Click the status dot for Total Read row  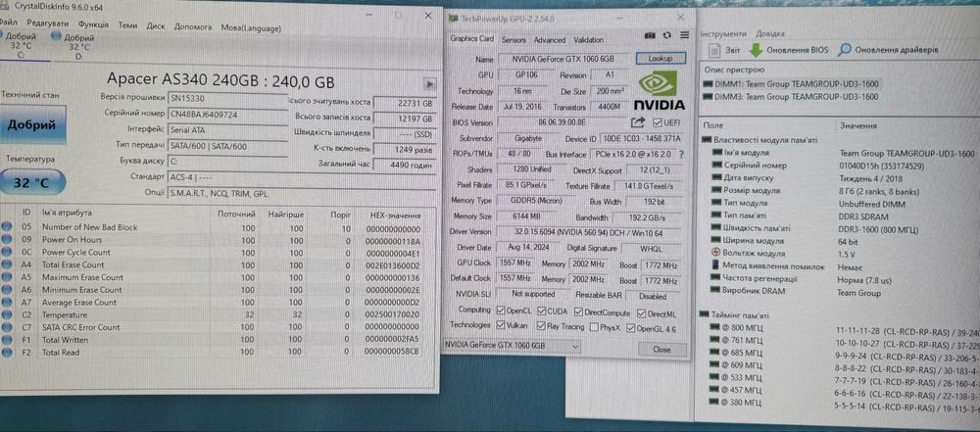click(x=7, y=353)
